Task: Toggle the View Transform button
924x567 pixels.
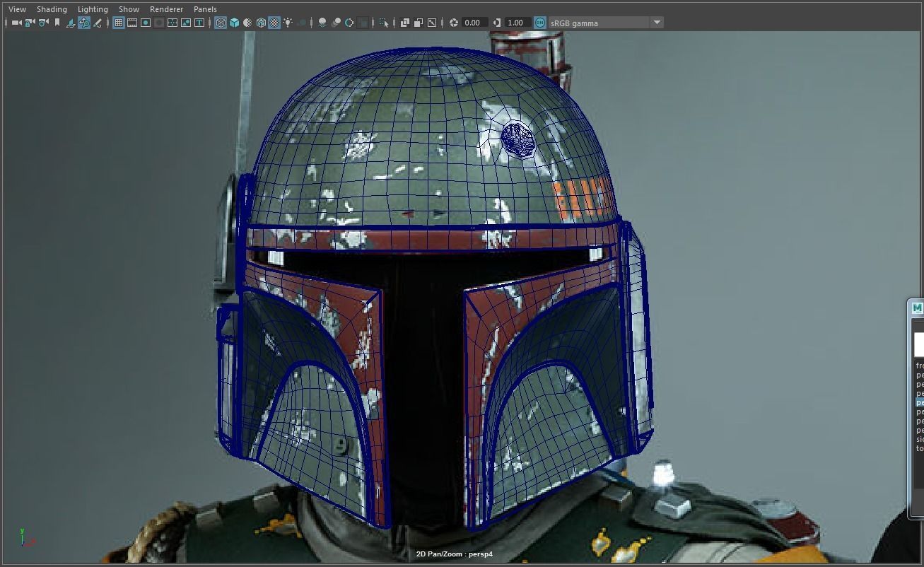Action: coord(540,23)
